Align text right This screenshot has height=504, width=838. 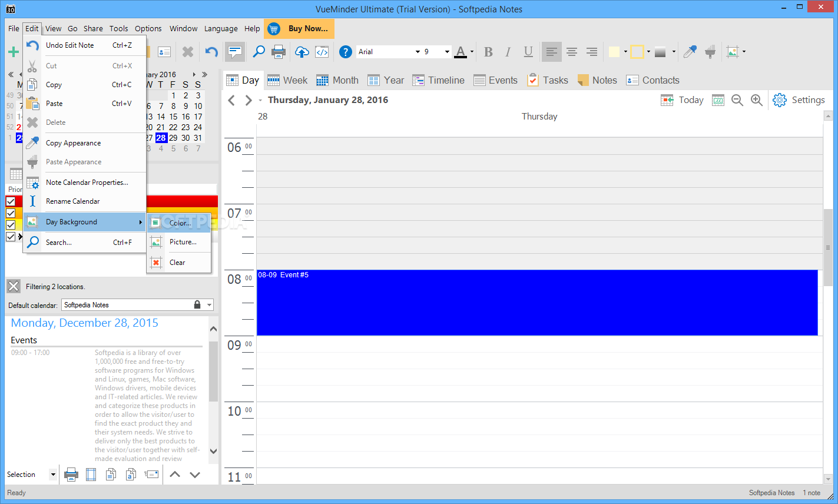(592, 52)
